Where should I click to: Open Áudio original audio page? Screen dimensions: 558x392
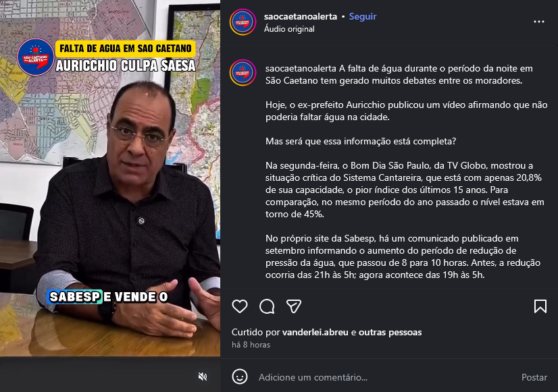(x=289, y=29)
